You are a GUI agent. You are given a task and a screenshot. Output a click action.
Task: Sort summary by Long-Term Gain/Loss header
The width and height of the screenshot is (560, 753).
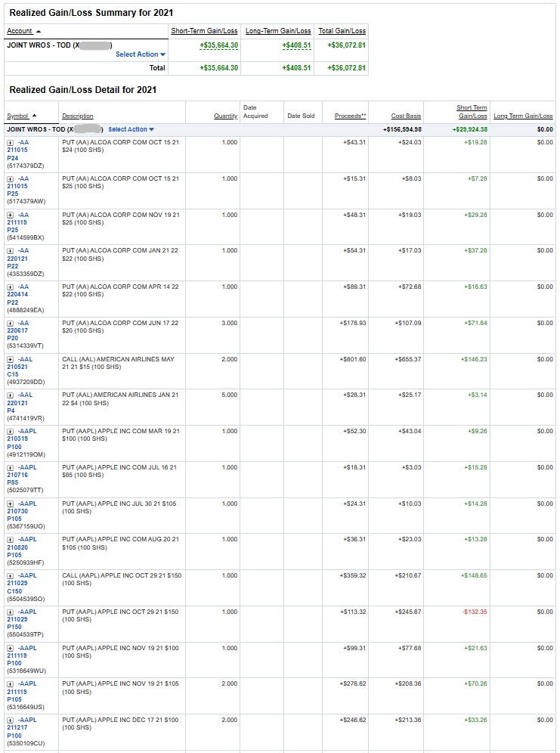pos(278,31)
